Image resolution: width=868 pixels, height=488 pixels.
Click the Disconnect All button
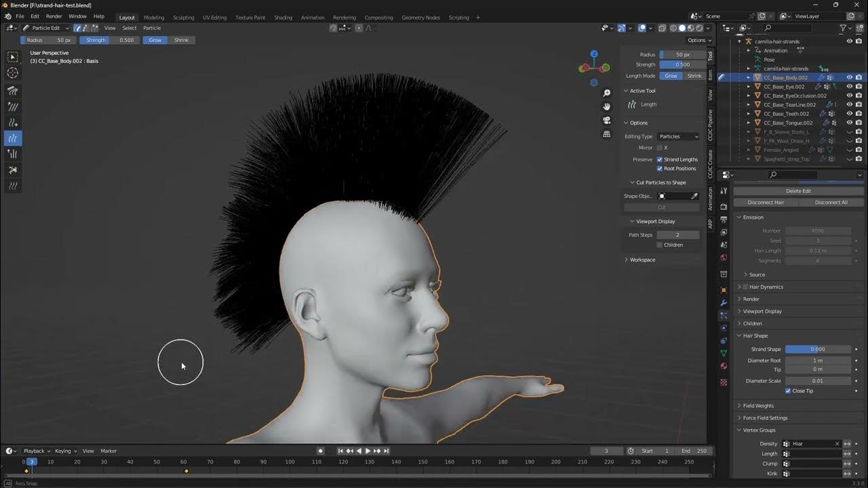click(x=831, y=202)
